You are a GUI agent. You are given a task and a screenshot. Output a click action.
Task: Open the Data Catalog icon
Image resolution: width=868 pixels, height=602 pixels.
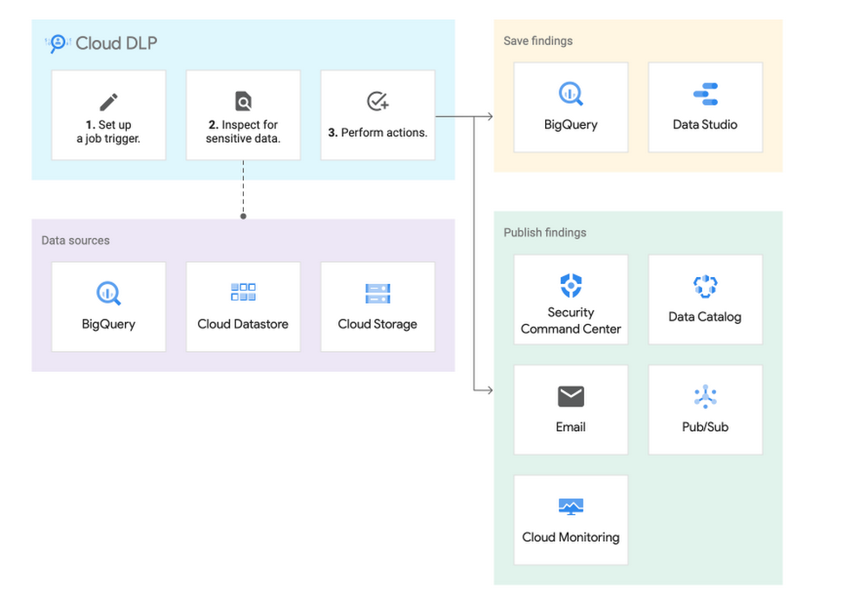[705, 287]
